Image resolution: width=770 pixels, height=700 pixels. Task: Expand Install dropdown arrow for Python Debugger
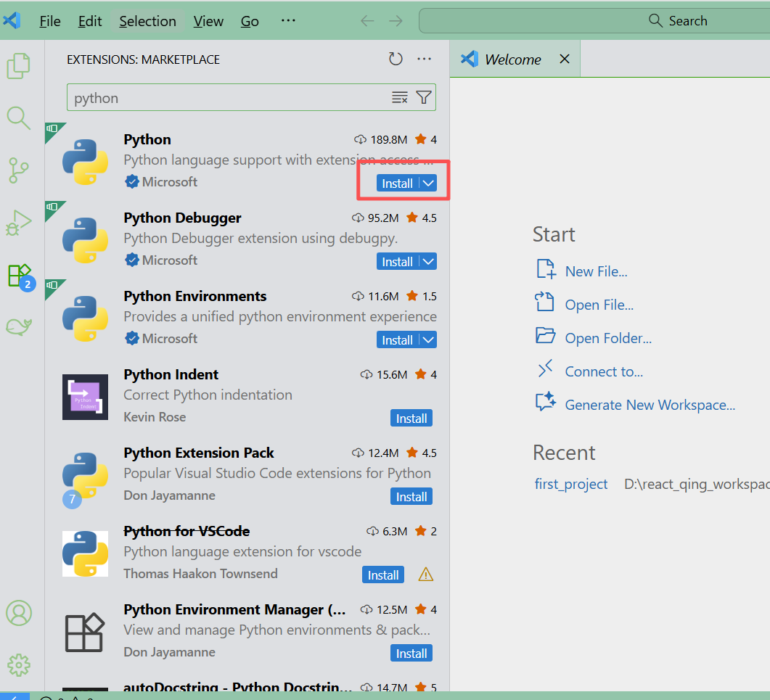(429, 262)
